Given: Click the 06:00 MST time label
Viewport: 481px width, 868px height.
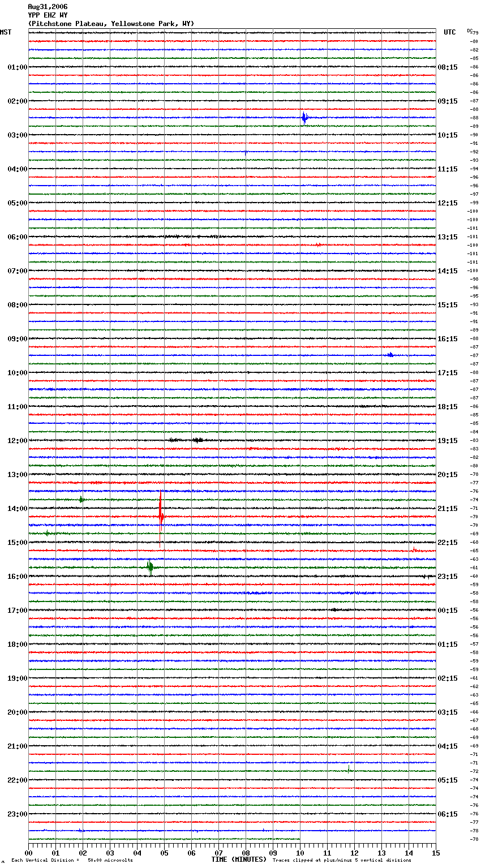Looking at the screenshot, I should (18, 237).
